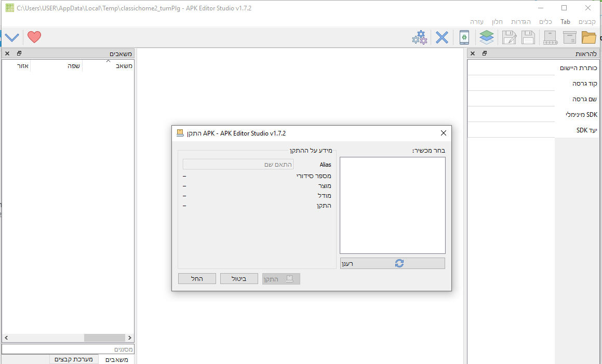Open settings with the gears icon
Image resolution: width=602 pixels, height=364 pixels.
coord(420,37)
